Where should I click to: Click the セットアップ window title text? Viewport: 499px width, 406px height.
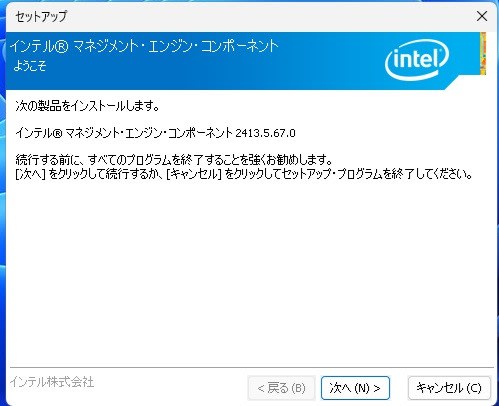(41, 16)
